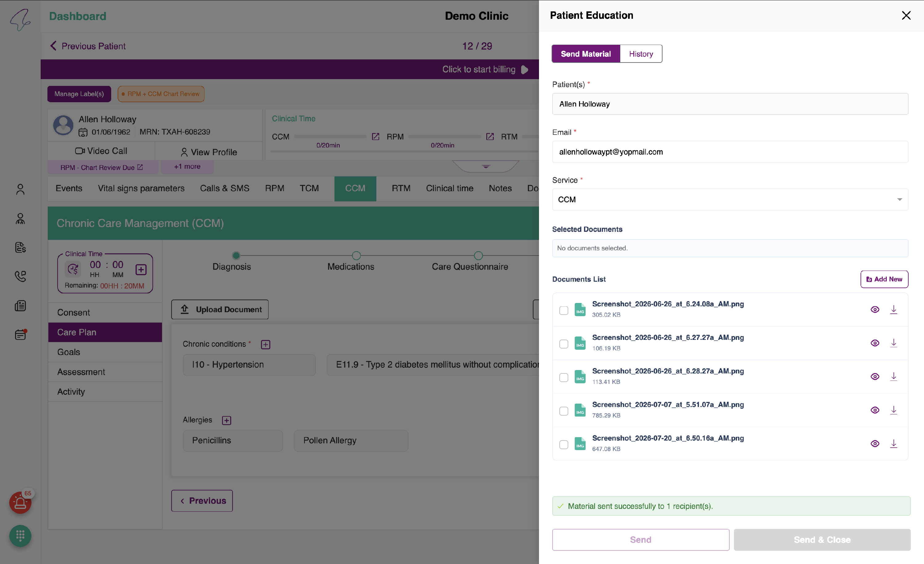Click the Add New document button
924x564 pixels.
pos(884,279)
